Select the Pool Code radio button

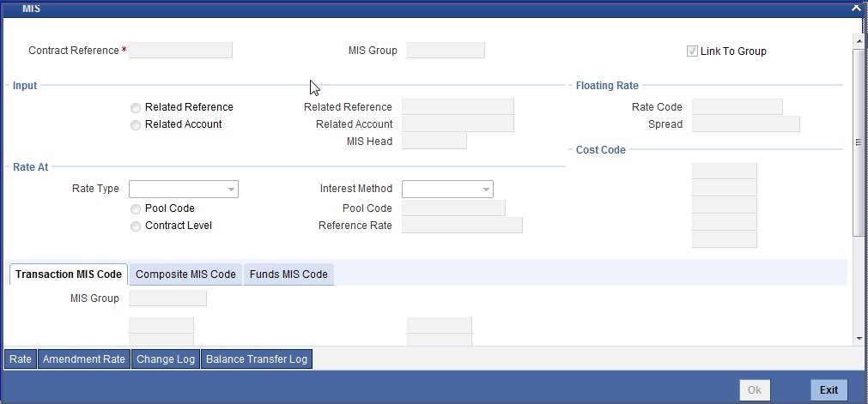pos(136,209)
